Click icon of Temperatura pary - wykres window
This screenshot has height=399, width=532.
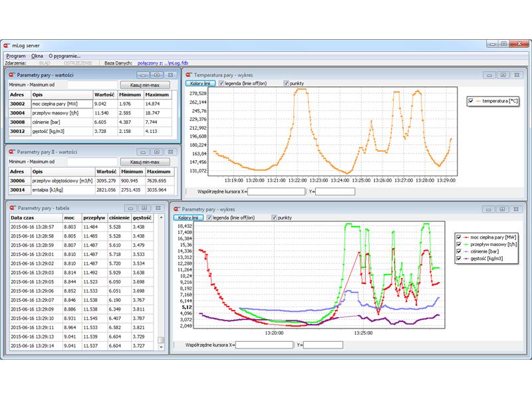point(188,75)
